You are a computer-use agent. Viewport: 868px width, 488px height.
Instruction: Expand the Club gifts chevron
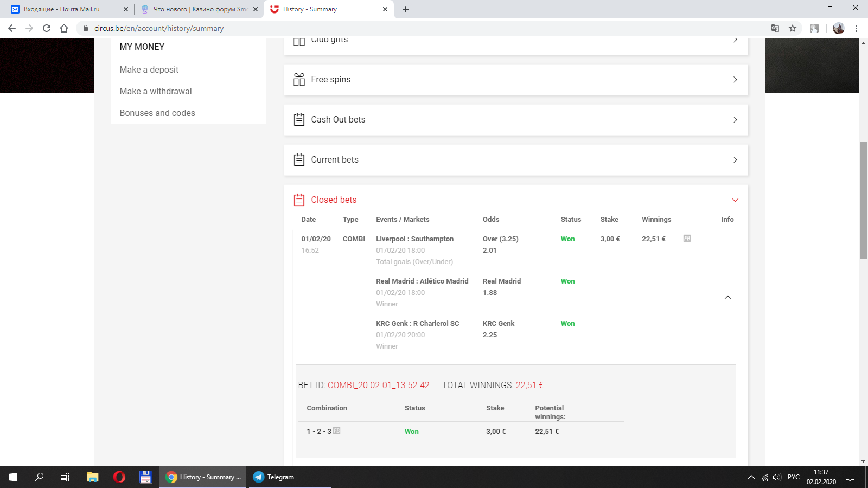click(x=735, y=40)
